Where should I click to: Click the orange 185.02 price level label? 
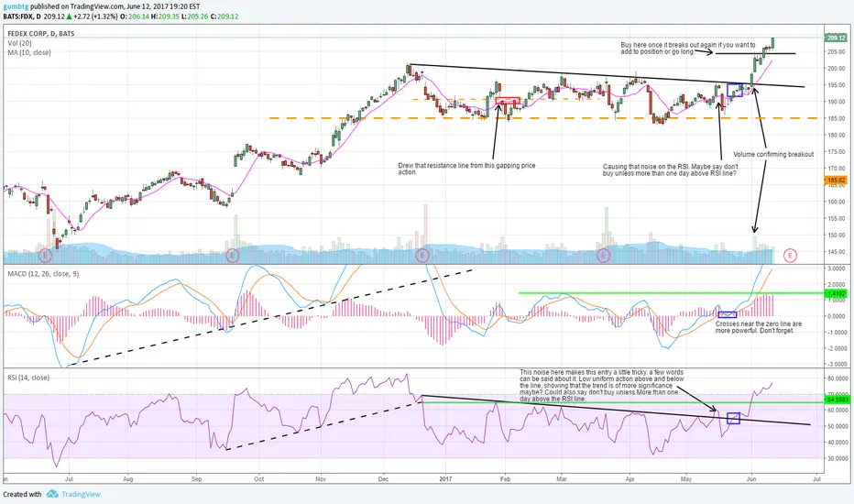[836, 180]
